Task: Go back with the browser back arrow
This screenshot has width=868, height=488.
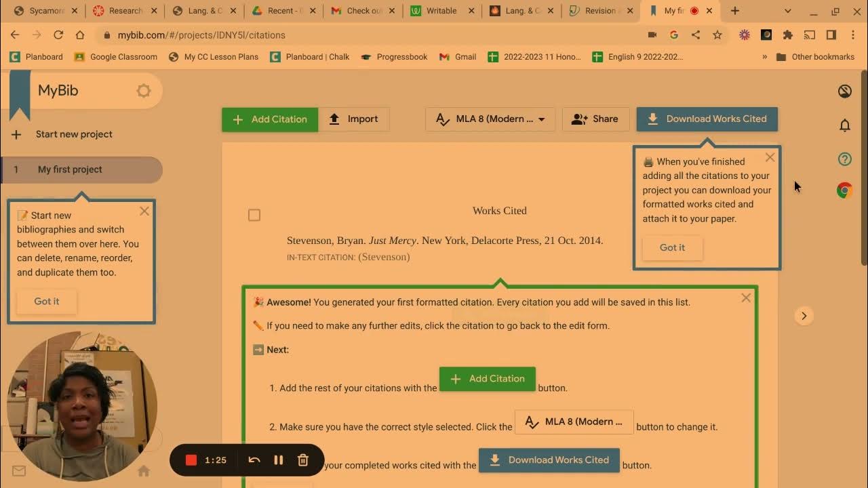Action: 15,35
